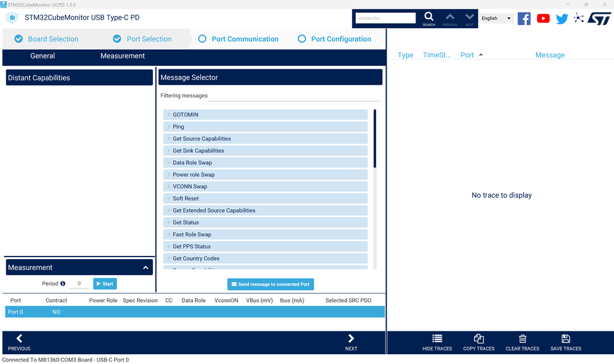Viewport: 614px width, 364px height.
Task: Click the Selected SRC PDO column header
Action: coord(348,300)
